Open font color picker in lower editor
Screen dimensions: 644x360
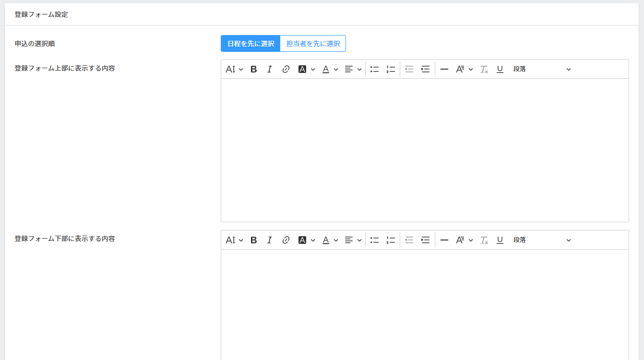click(x=330, y=240)
